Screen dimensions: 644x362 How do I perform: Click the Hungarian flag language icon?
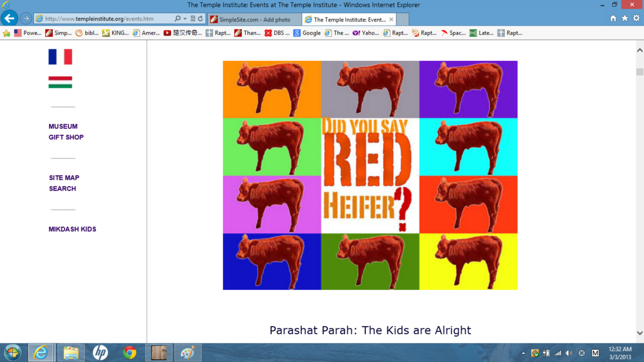pyautogui.click(x=60, y=82)
